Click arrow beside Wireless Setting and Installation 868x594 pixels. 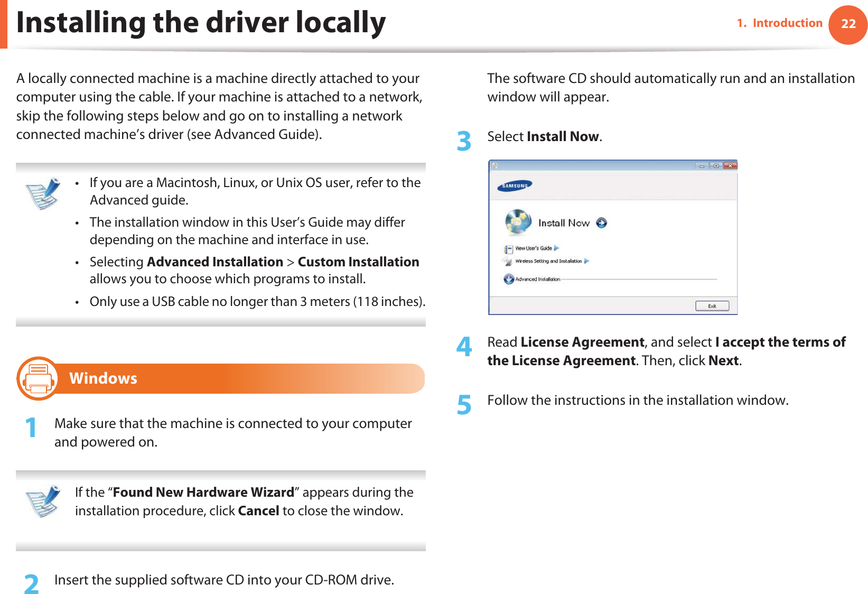(x=586, y=261)
